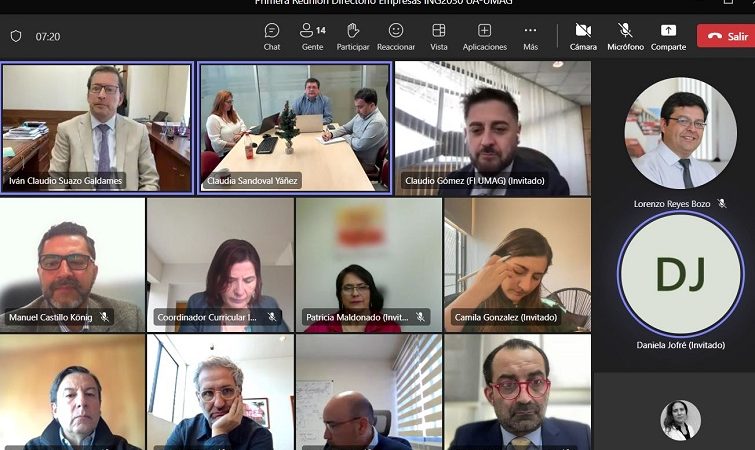Screen dimensions: 755x450
Task: Show the Gente participants list
Action: (312, 37)
